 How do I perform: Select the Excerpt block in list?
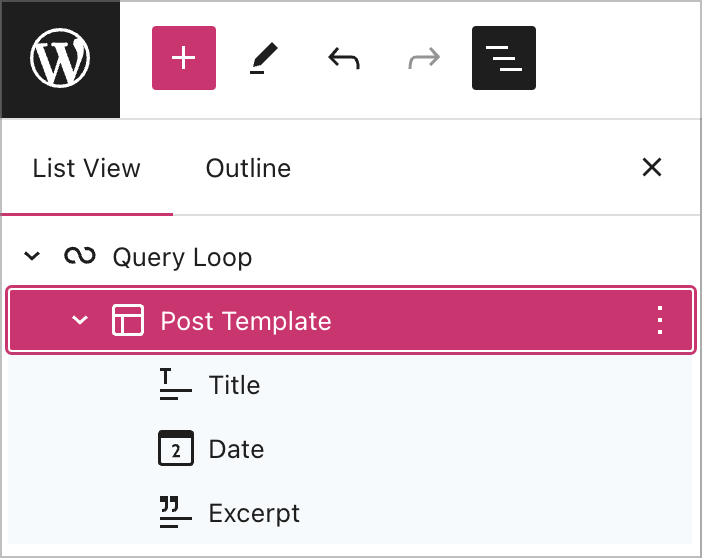tap(254, 513)
